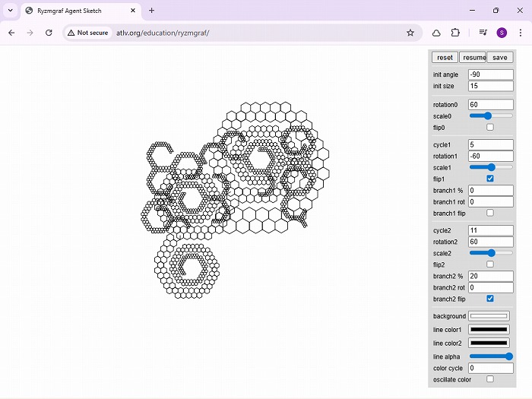
Task: Open the profile avatar icon
Action: coord(502,33)
